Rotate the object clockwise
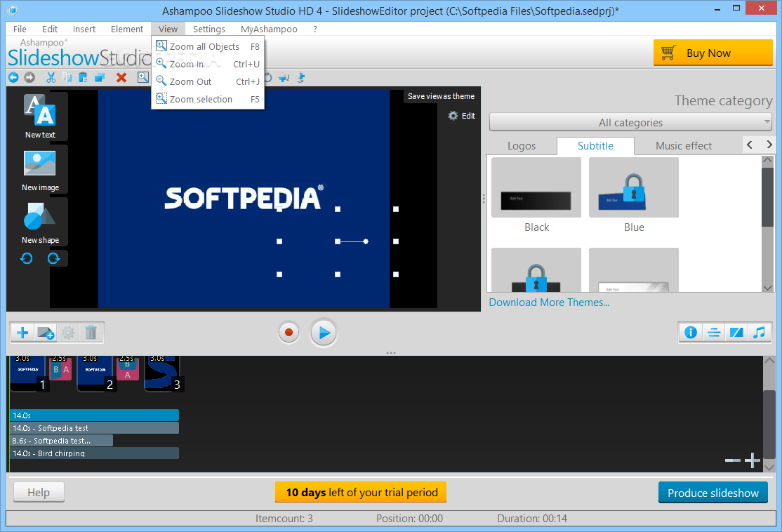 (x=53, y=258)
